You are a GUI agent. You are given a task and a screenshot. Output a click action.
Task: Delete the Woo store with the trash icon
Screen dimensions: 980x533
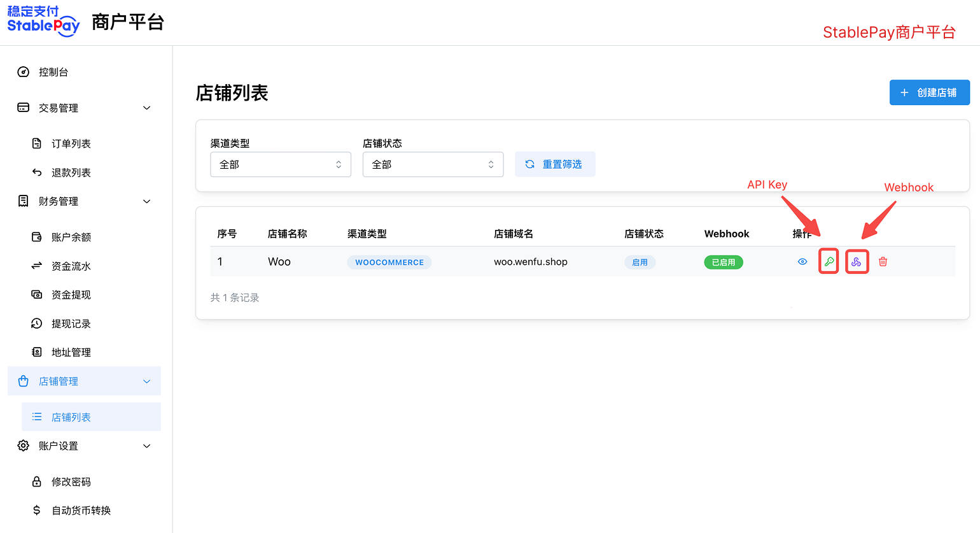pyautogui.click(x=883, y=261)
